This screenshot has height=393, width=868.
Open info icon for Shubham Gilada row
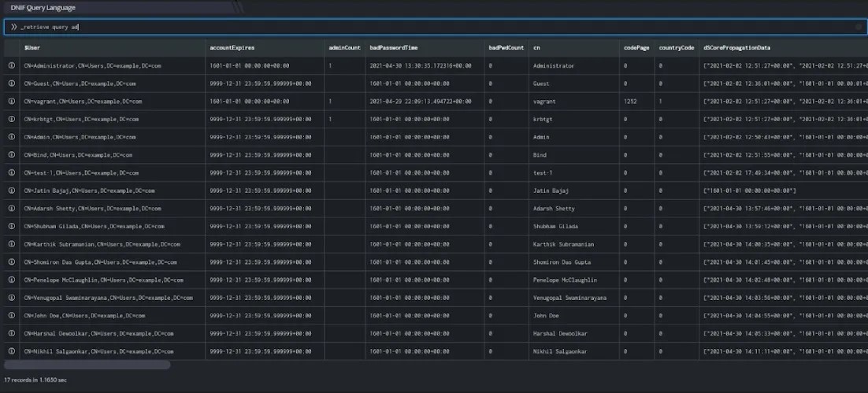12,226
